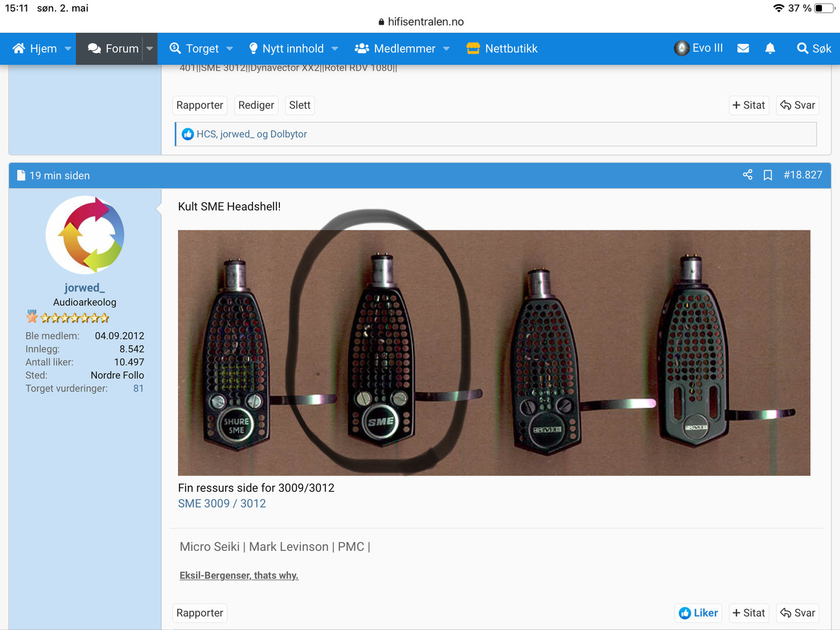This screenshot has width=840, height=630.
Task: Click the Hjem house icon
Action: 19,48
